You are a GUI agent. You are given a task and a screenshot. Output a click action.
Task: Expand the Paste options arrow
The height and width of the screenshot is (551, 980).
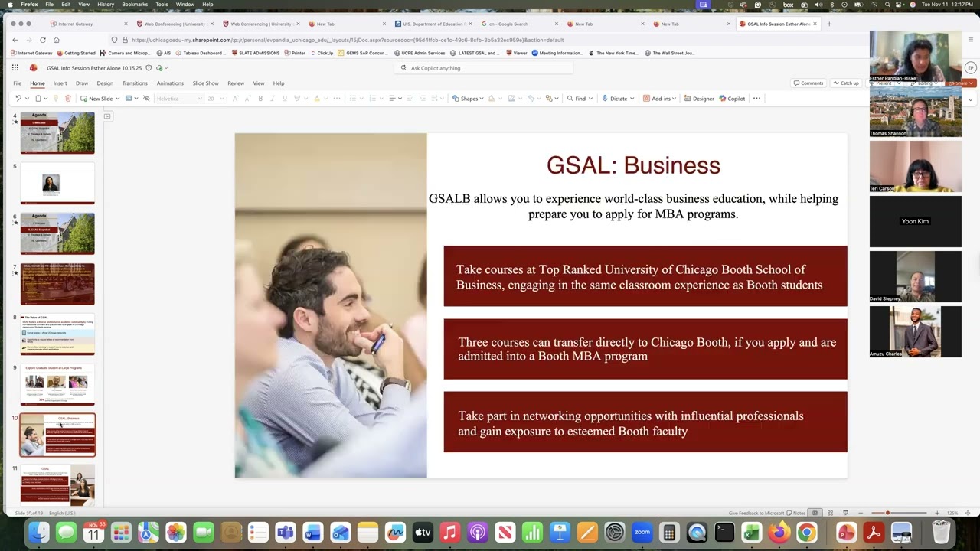(x=46, y=99)
